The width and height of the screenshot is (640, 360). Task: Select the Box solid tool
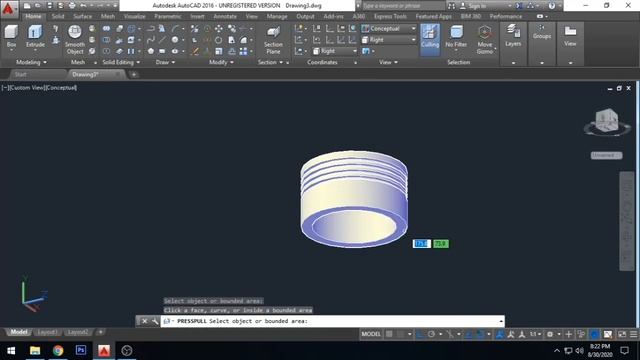(x=11, y=37)
